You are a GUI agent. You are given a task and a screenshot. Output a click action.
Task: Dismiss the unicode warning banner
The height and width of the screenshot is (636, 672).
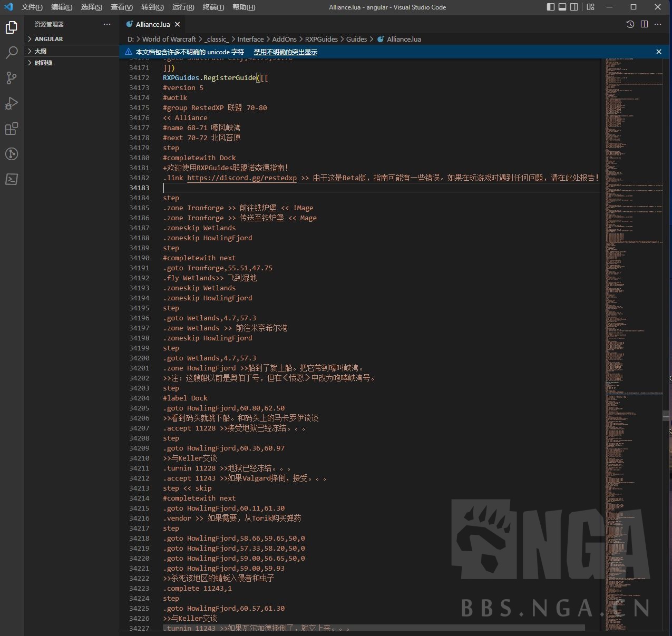click(x=658, y=52)
